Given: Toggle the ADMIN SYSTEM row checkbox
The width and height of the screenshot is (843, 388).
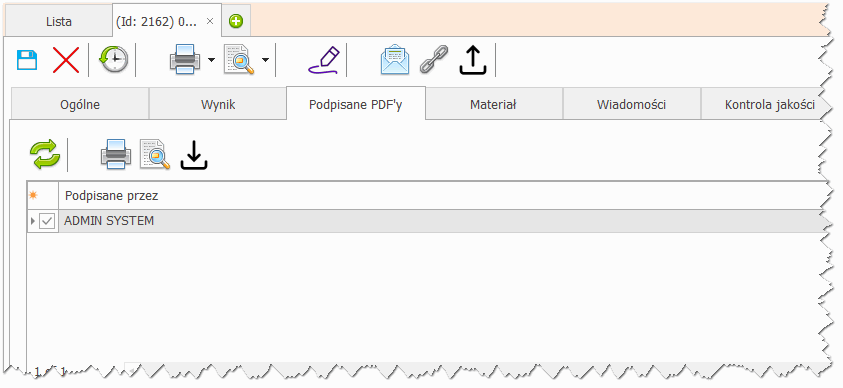Looking at the screenshot, I should pos(47,221).
